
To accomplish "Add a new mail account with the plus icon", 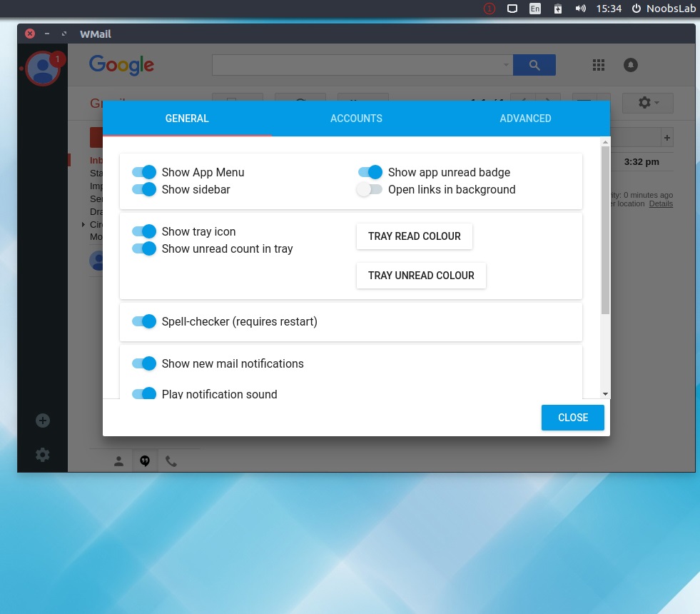I will pos(42,421).
